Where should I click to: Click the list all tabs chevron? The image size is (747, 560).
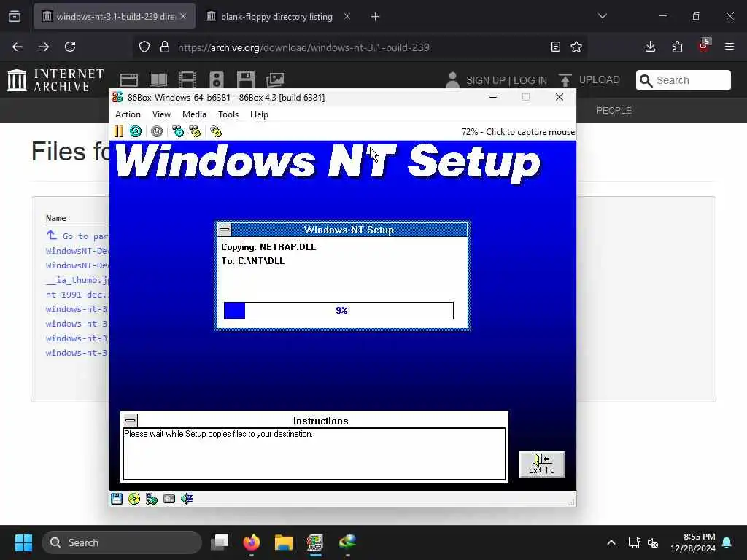coord(603,16)
